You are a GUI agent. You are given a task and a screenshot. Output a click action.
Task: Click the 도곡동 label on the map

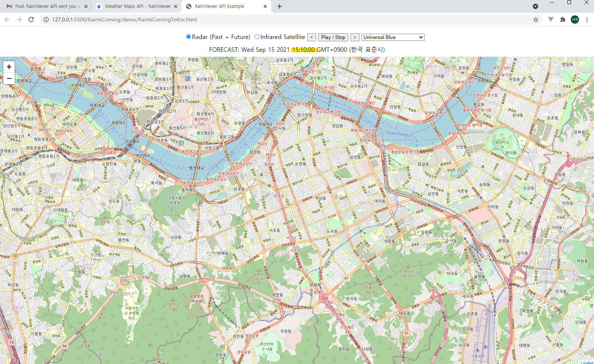(x=332, y=231)
